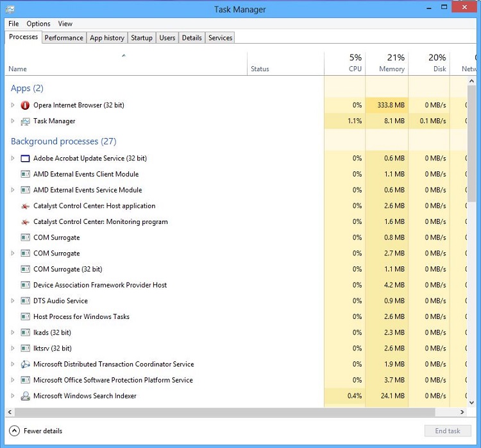Viewport: 481px width, 448px height.
Task: Click the Microsoft Windows Search Indexer icon
Action: tap(25, 396)
